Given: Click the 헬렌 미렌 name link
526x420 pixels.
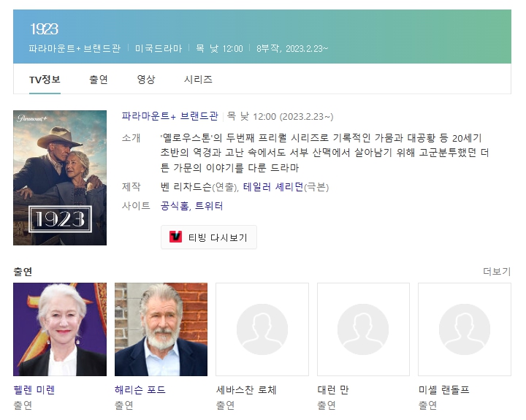Looking at the screenshot, I should [x=34, y=390].
